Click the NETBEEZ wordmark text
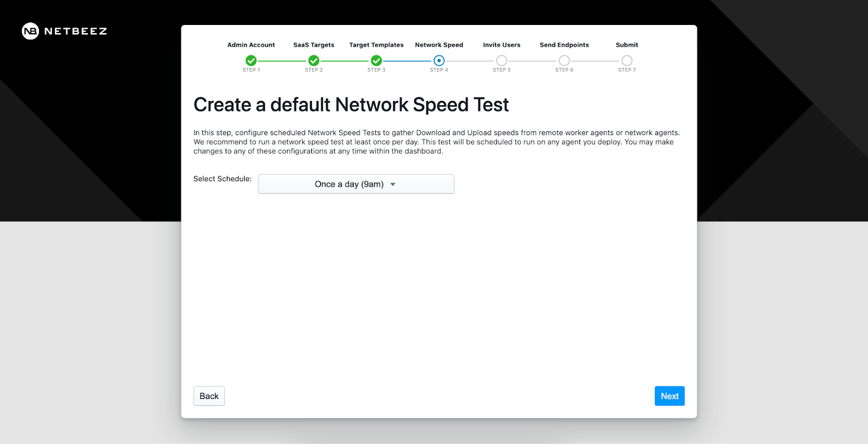This screenshot has width=868, height=444. click(x=75, y=31)
